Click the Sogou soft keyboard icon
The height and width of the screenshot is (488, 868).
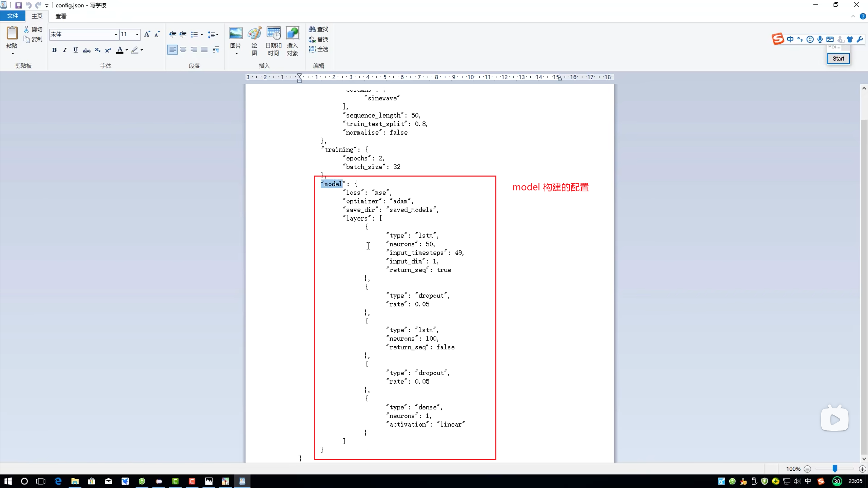(830, 39)
